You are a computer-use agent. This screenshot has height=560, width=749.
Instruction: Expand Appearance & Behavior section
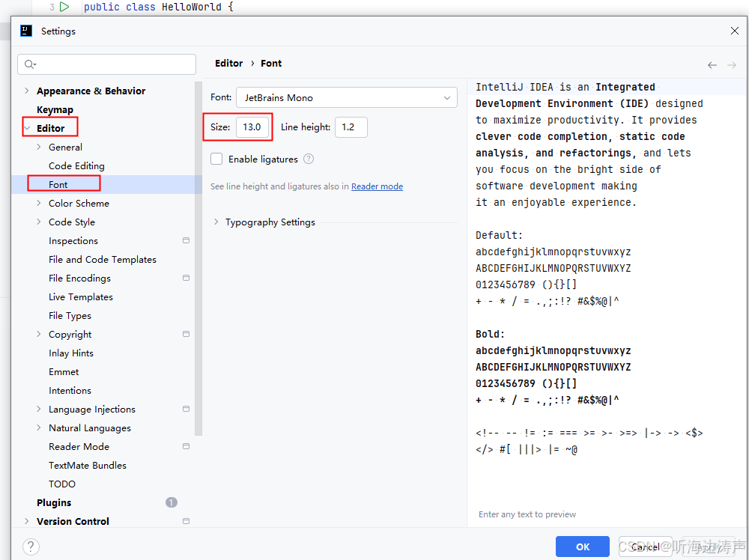tap(27, 91)
